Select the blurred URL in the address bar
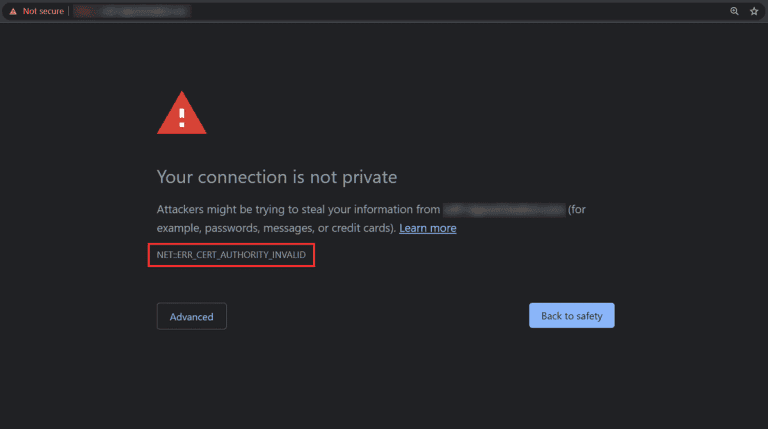This screenshot has width=768, height=429. tap(132, 11)
